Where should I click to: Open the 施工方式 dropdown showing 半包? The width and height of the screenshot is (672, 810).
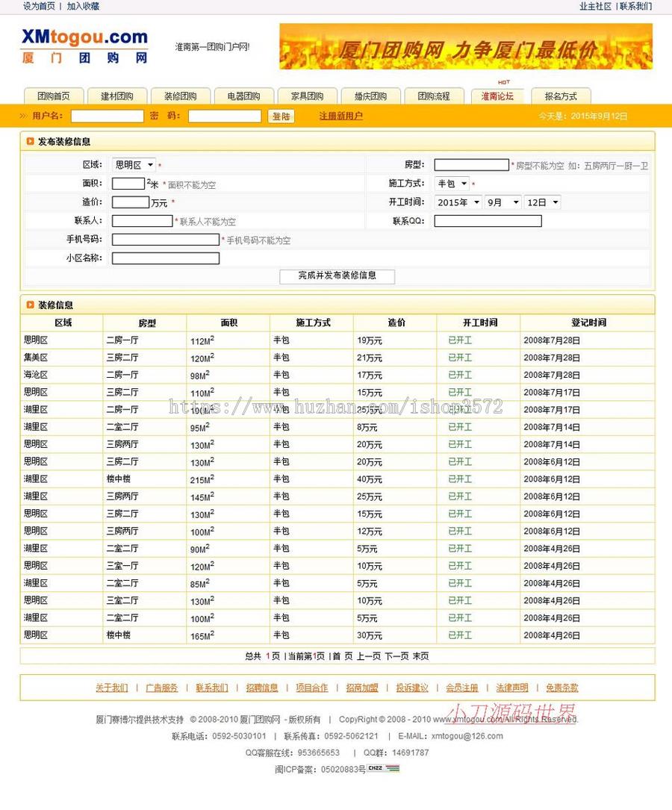(452, 184)
